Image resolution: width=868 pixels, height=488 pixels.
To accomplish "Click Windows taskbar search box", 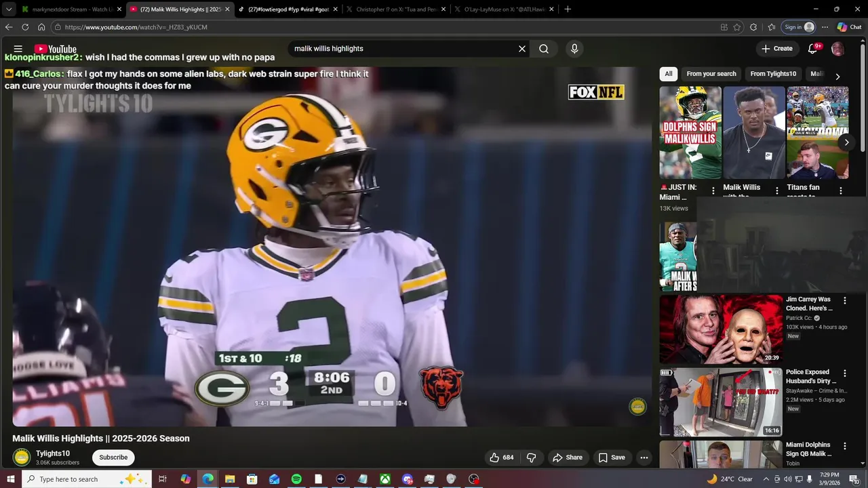I will (87, 479).
